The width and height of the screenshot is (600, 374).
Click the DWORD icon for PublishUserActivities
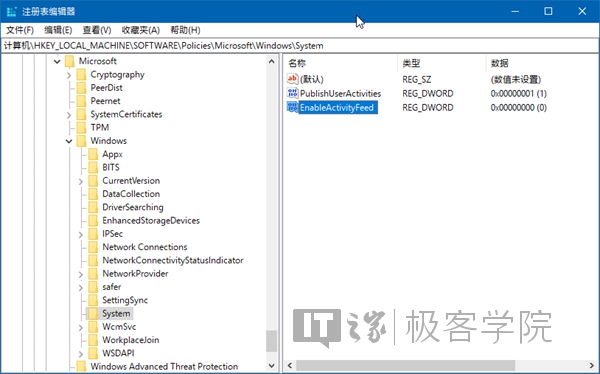point(292,93)
